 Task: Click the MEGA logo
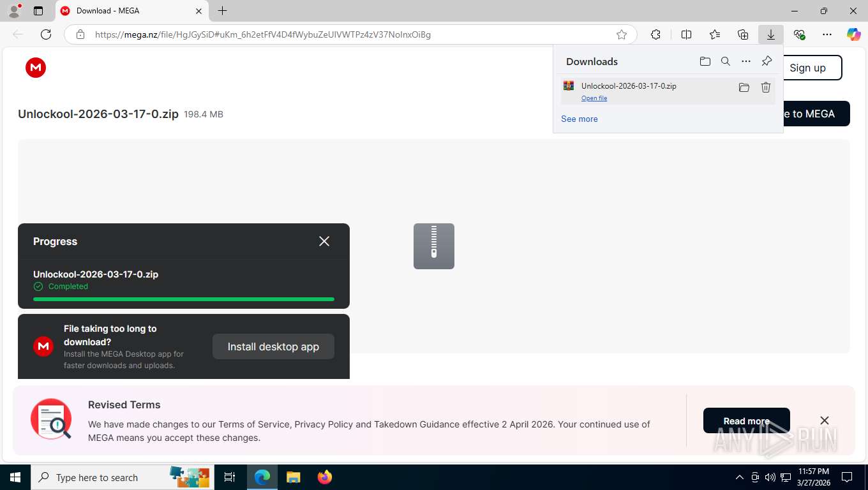[x=36, y=68]
